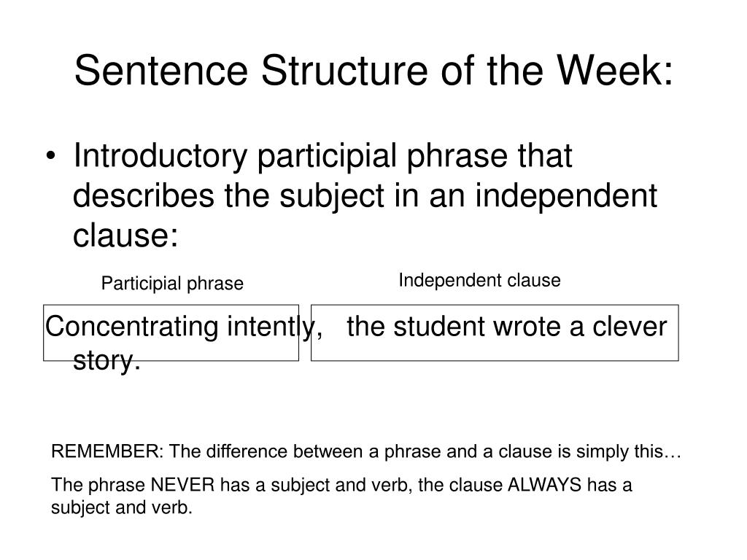Image resolution: width=747 pixels, height=560 pixels.
Task: Select the word "describes" in the bullet
Action: tap(144, 195)
